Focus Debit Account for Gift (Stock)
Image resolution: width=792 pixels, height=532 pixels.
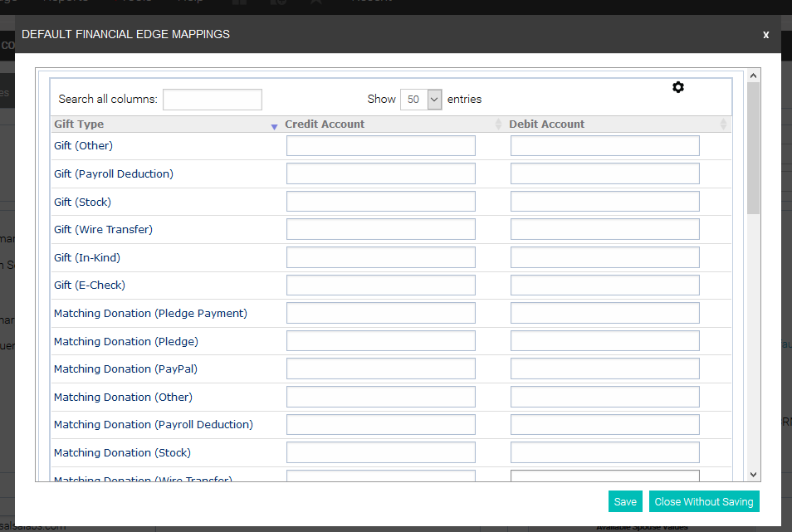[x=605, y=202]
